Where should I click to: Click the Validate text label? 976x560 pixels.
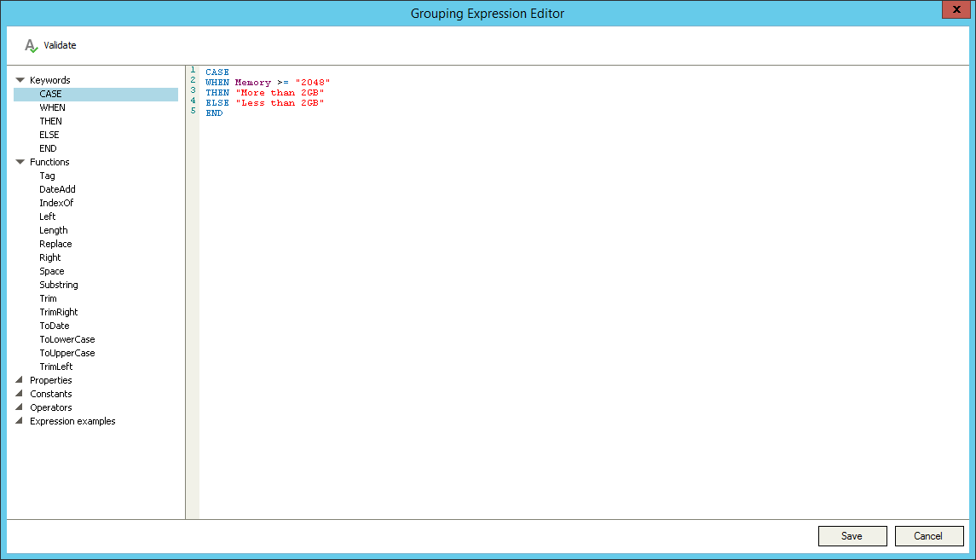(60, 45)
